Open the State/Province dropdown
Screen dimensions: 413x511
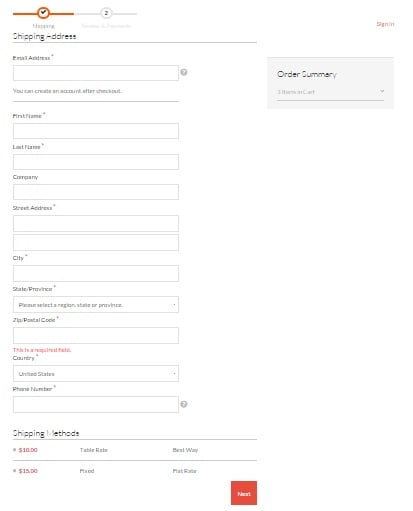(x=96, y=305)
